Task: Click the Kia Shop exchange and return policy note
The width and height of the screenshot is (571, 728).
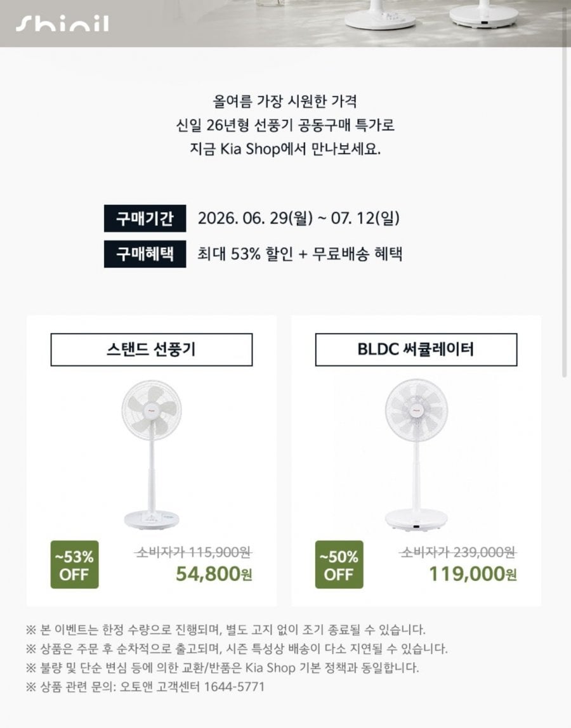Action: [x=223, y=668]
